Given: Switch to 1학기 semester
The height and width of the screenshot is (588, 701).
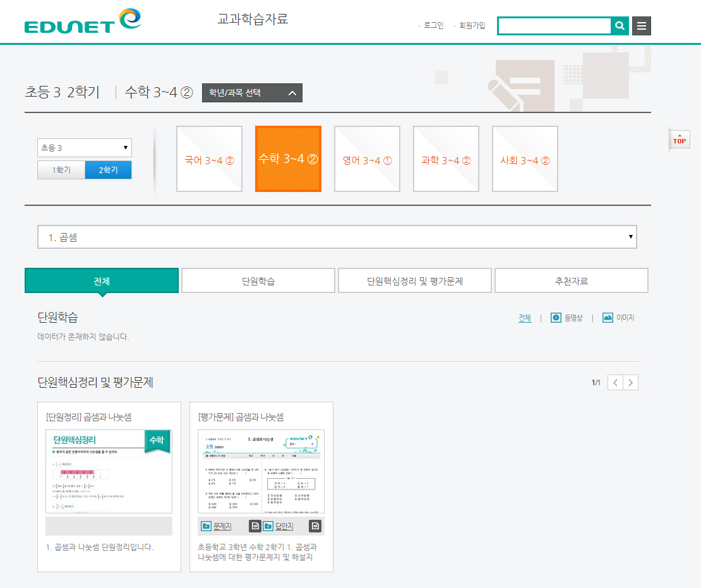Looking at the screenshot, I should click(x=61, y=170).
